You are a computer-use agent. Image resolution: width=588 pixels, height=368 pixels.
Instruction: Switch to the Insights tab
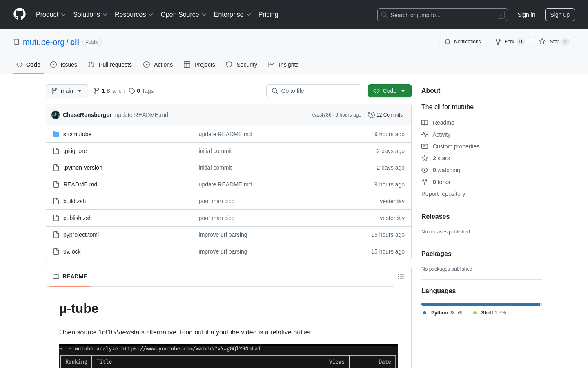point(283,65)
